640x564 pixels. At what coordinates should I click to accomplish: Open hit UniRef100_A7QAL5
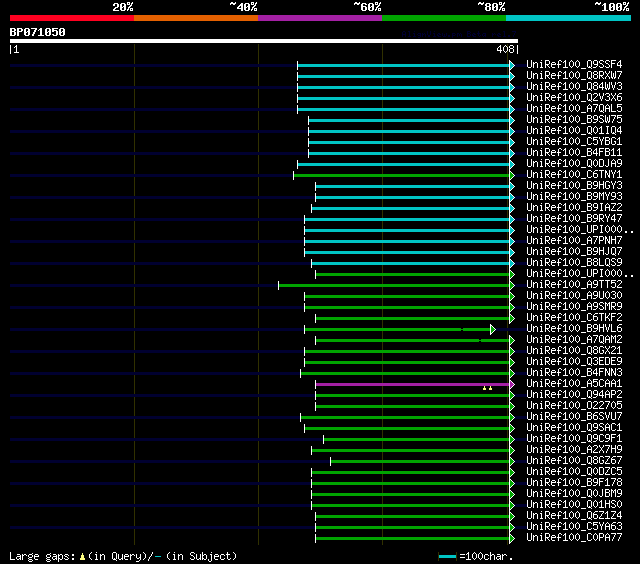[x=574, y=109]
